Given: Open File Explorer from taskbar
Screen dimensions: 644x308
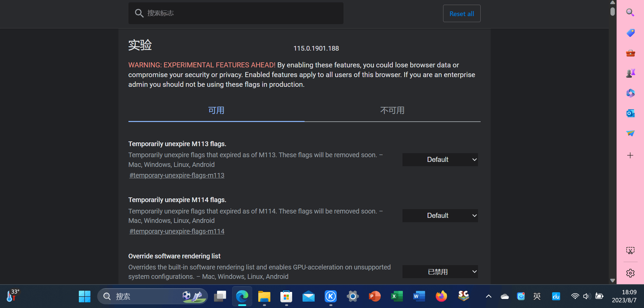Looking at the screenshot, I should tap(264, 296).
